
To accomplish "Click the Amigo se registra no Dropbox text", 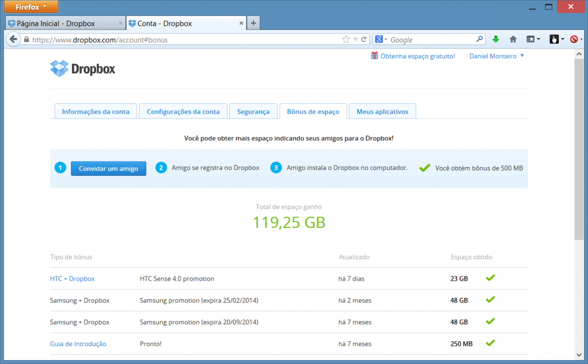I will coord(216,168).
